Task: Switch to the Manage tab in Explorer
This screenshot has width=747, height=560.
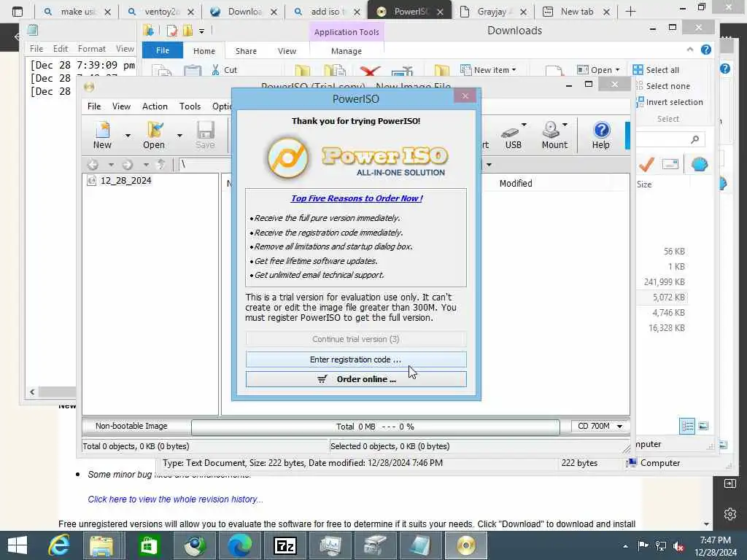Action: (347, 51)
